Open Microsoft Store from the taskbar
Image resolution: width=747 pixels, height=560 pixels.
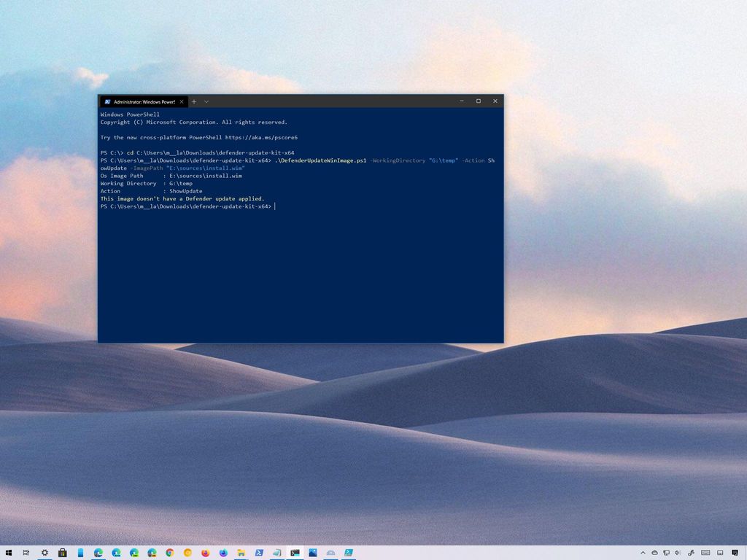coord(62,553)
